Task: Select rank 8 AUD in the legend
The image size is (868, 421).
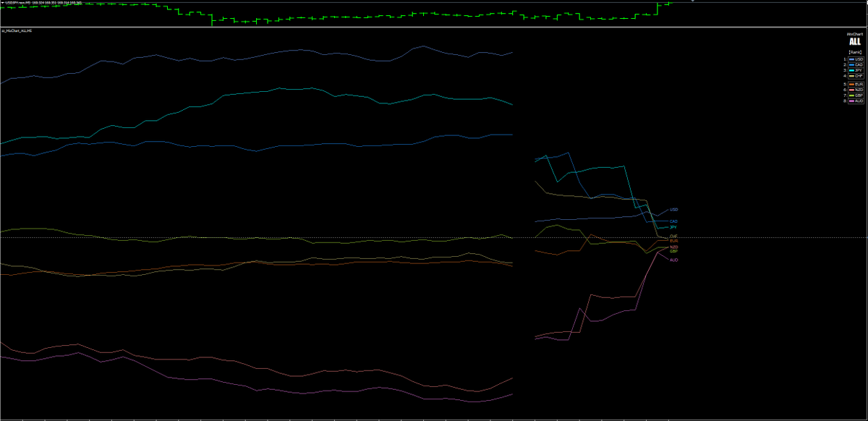Action: coord(856,101)
